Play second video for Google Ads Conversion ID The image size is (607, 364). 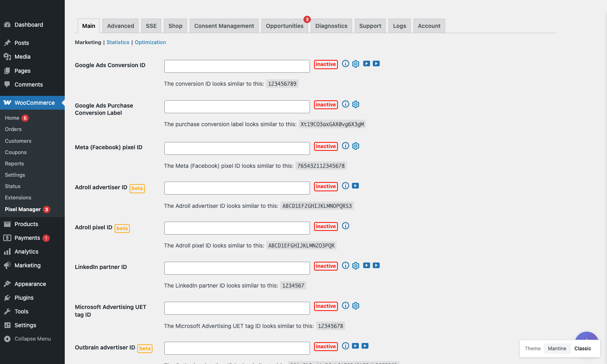pyautogui.click(x=376, y=63)
